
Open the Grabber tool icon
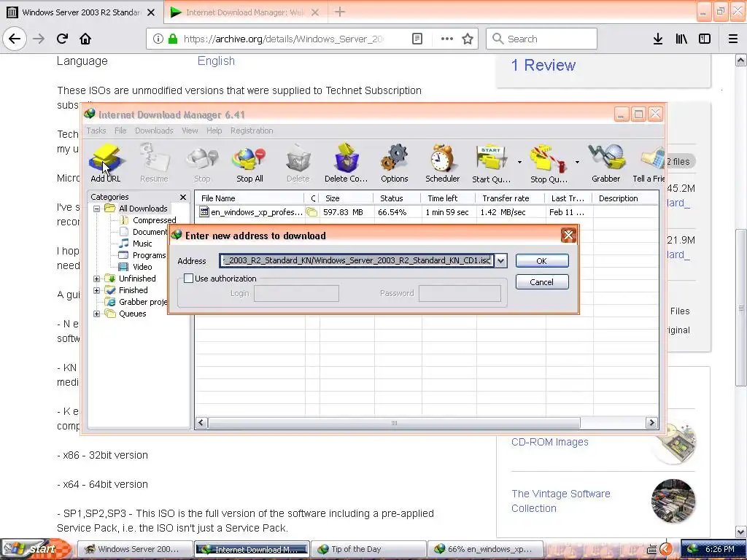point(606,163)
